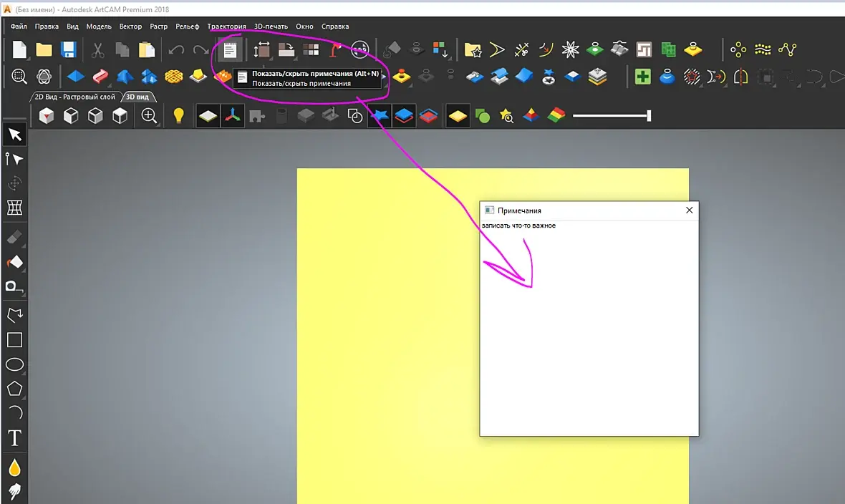Toggle material display white slab button
Screen dimensions: 845x504
click(208, 116)
